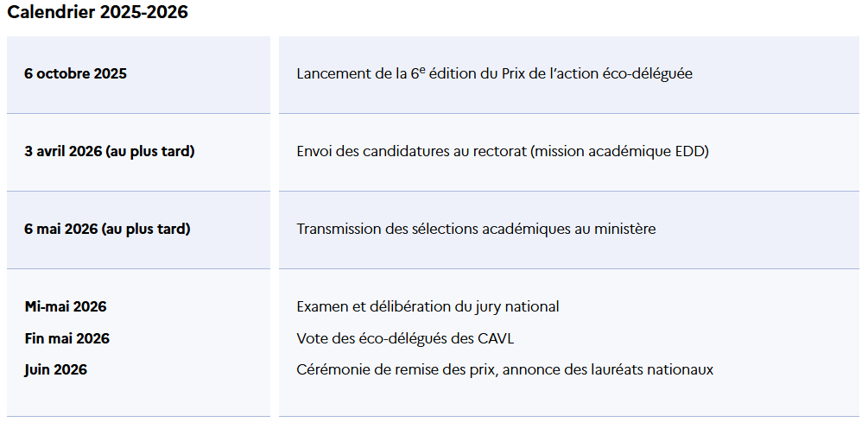The height and width of the screenshot is (422, 868).
Task: Select the Examen et délibération du jury line
Action: 428,306
